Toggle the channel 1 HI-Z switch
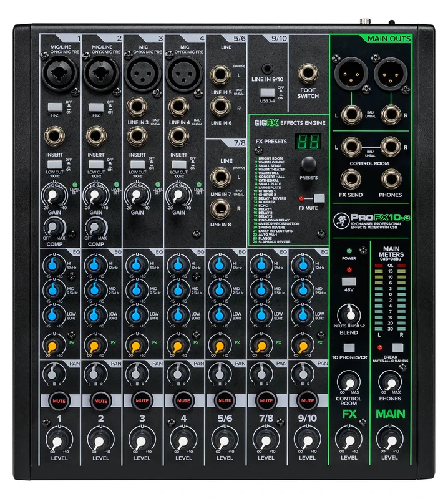 55,107
